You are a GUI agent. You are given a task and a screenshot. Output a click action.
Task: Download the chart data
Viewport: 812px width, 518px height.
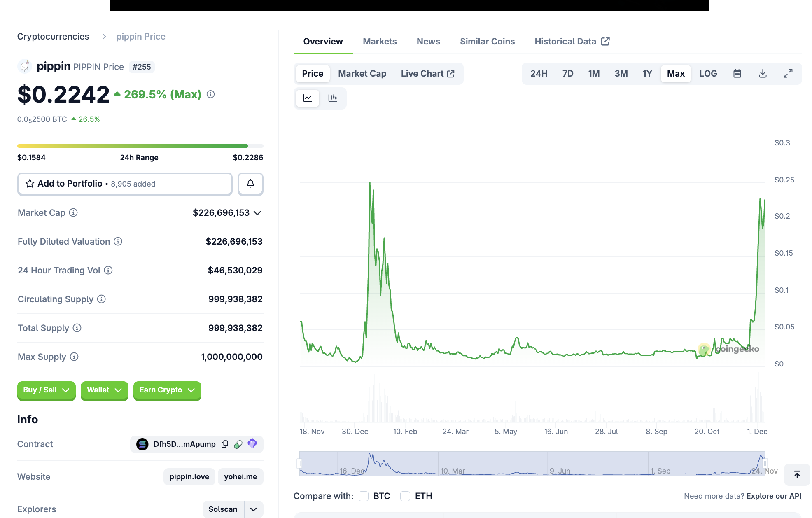(x=763, y=74)
